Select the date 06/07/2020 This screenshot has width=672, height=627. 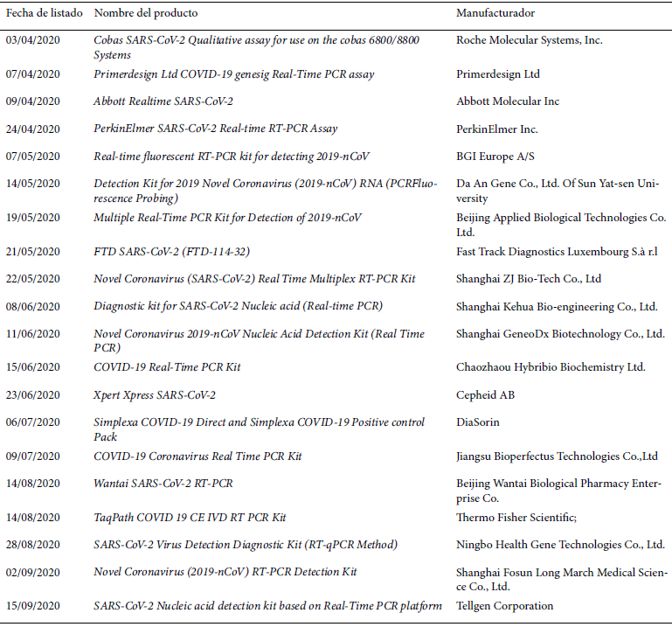tap(33, 422)
